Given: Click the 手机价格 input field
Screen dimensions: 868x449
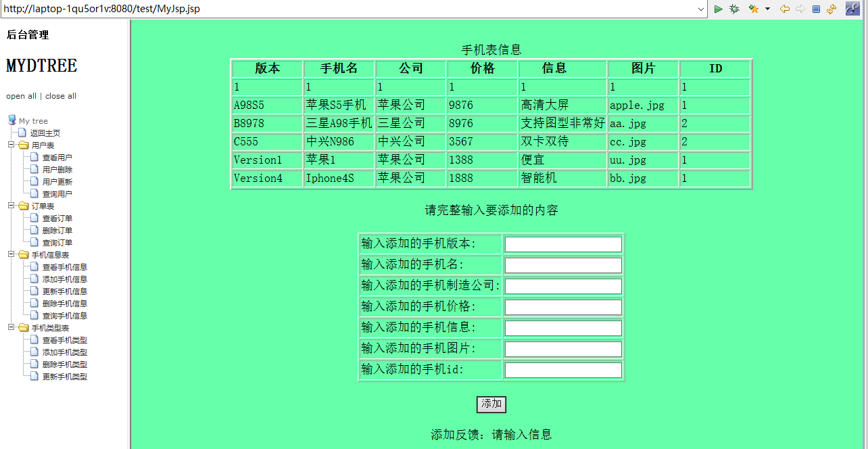Looking at the screenshot, I should pyautogui.click(x=563, y=307).
